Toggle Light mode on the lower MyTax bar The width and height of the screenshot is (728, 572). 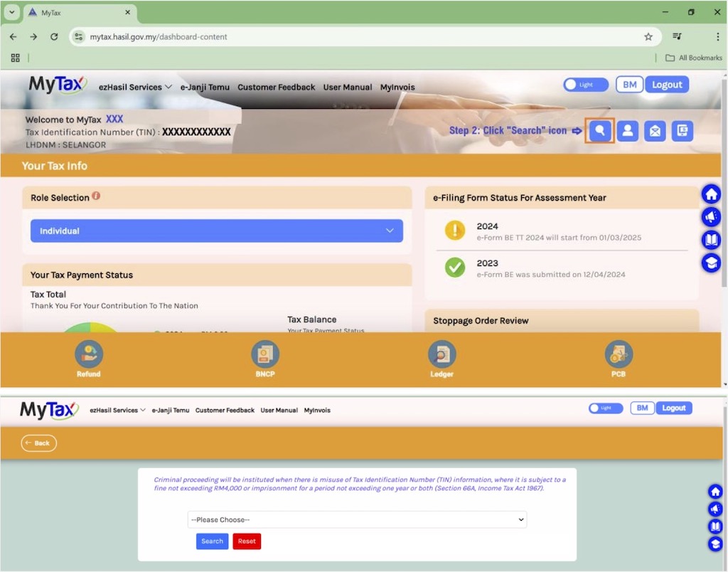605,408
